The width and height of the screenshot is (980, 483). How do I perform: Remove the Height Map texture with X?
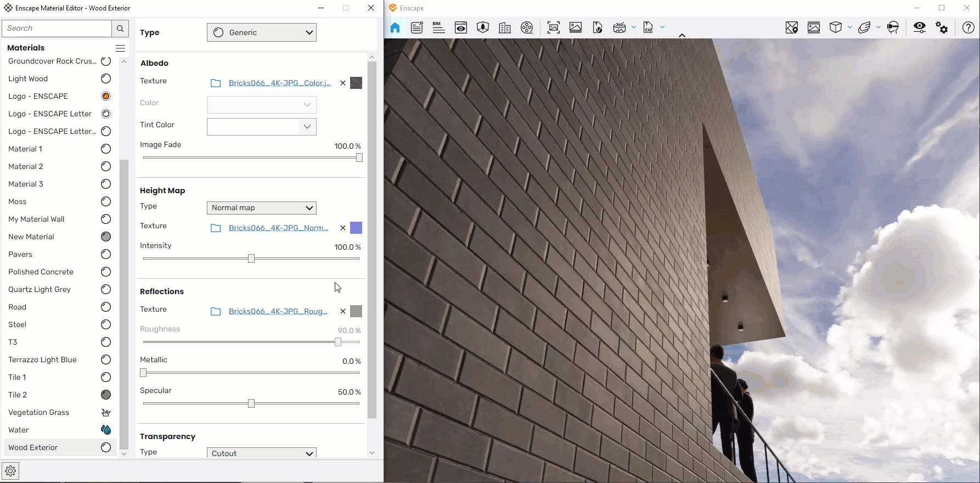(343, 228)
